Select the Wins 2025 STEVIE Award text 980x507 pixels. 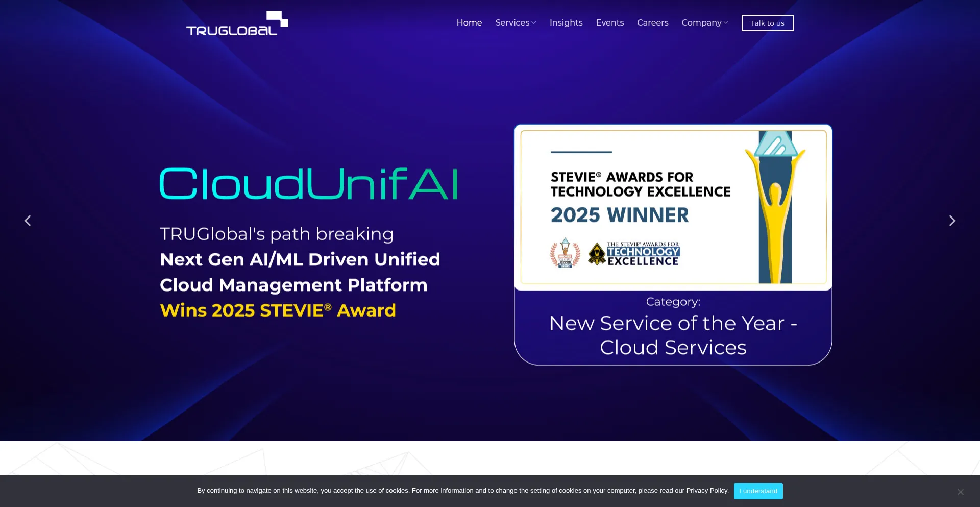click(278, 310)
